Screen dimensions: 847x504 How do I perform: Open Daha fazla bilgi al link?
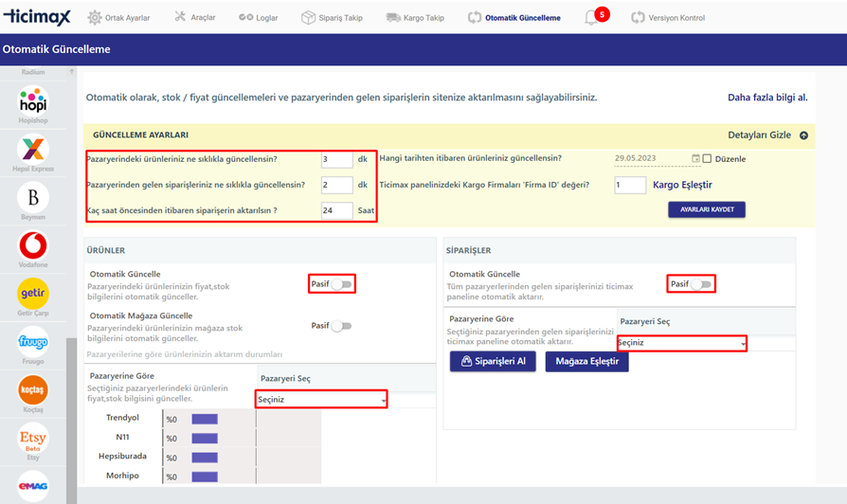point(767,98)
